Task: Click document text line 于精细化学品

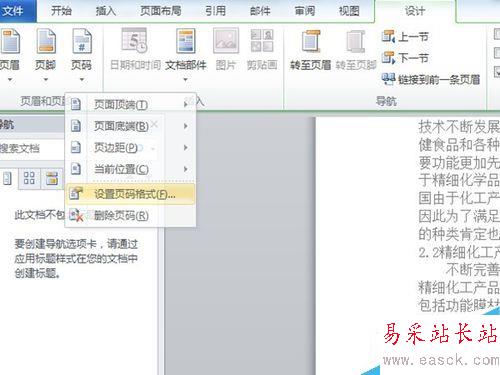Action: 459,180
